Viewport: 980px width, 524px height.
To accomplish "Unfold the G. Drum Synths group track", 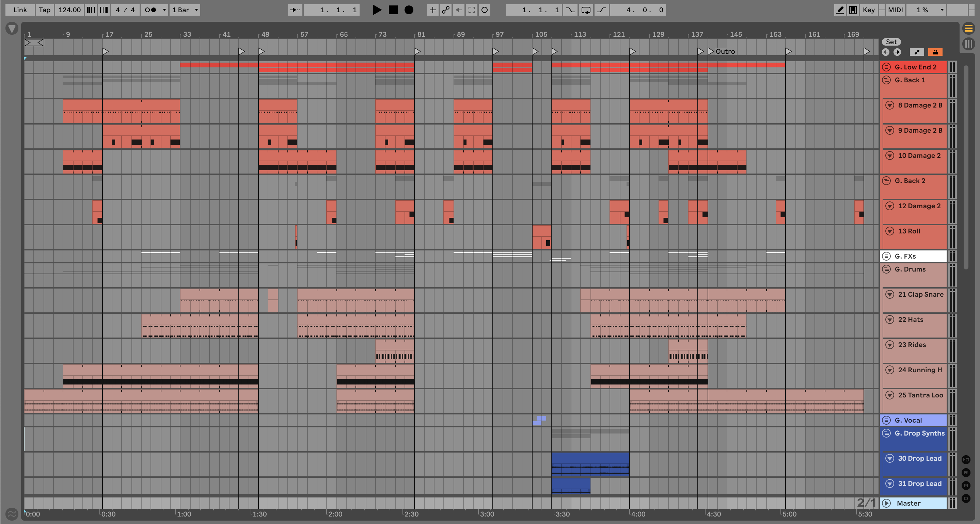I will tap(886, 433).
